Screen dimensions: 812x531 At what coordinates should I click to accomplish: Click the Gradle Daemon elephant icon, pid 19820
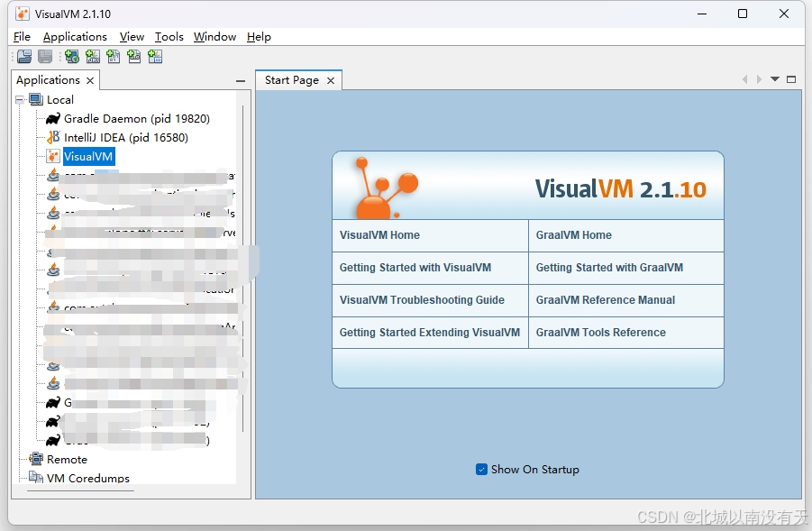pos(53,119)
